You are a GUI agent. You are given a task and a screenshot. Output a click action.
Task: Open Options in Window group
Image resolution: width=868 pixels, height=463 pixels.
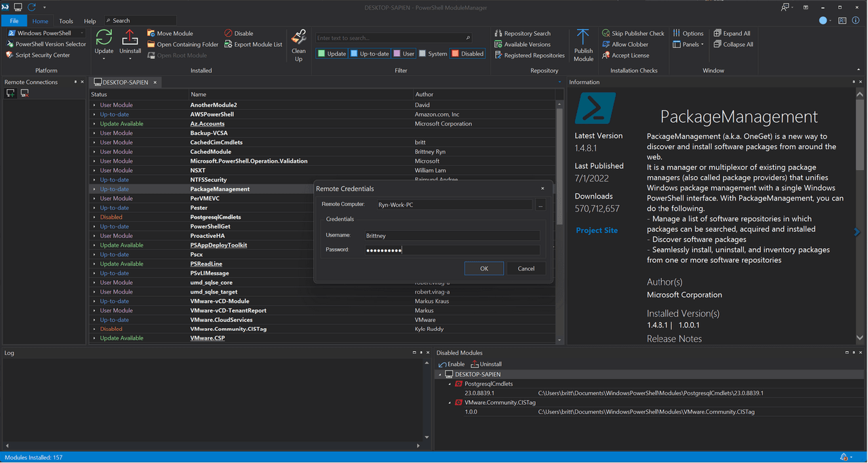688,33
